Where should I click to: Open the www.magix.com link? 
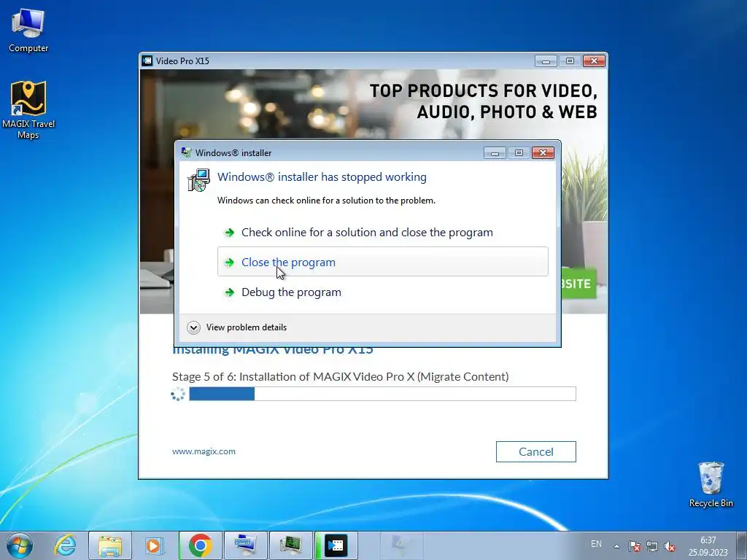(x=204, y=451)
